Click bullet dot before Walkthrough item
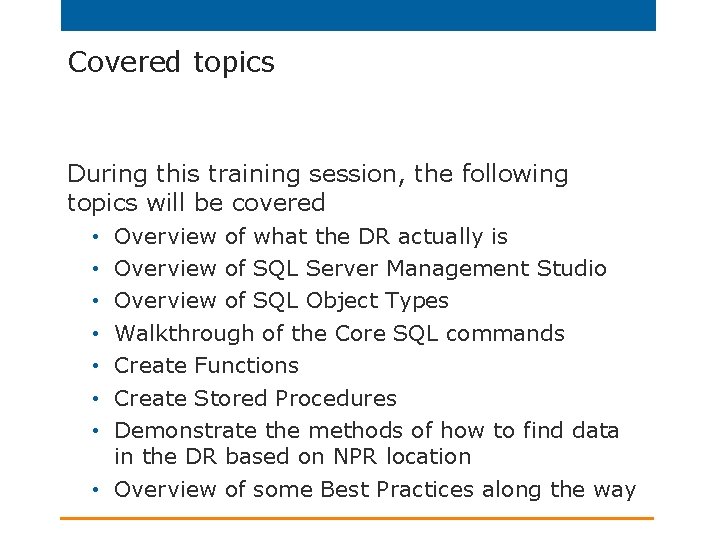The height and width of the screenshot is (540, 720). coord(96,334)
